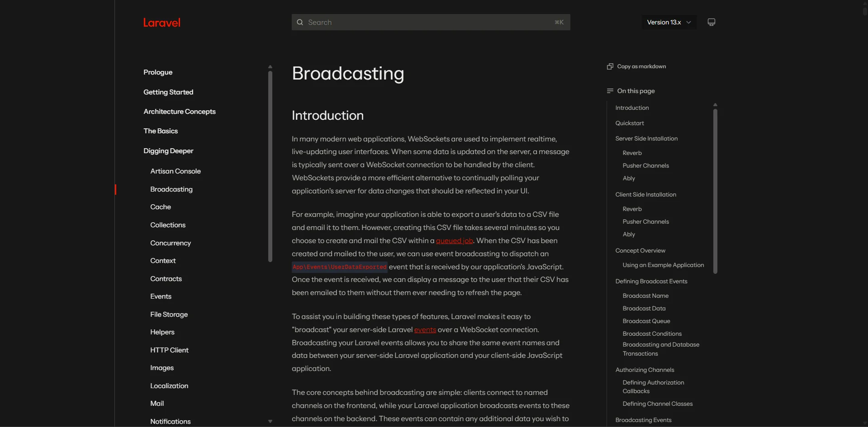
Task: Jump to Broadcasting and Database Transactions
Action: coord(661,349)
